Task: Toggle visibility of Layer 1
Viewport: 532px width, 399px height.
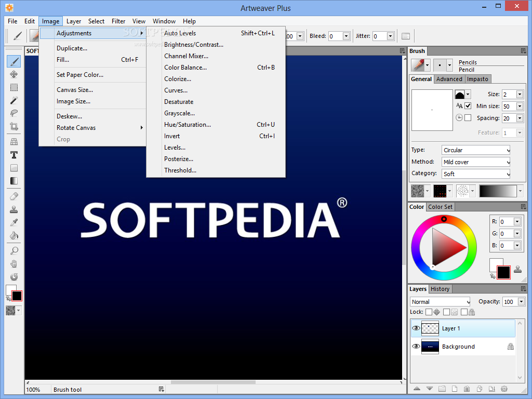Action: coord(416,328)
